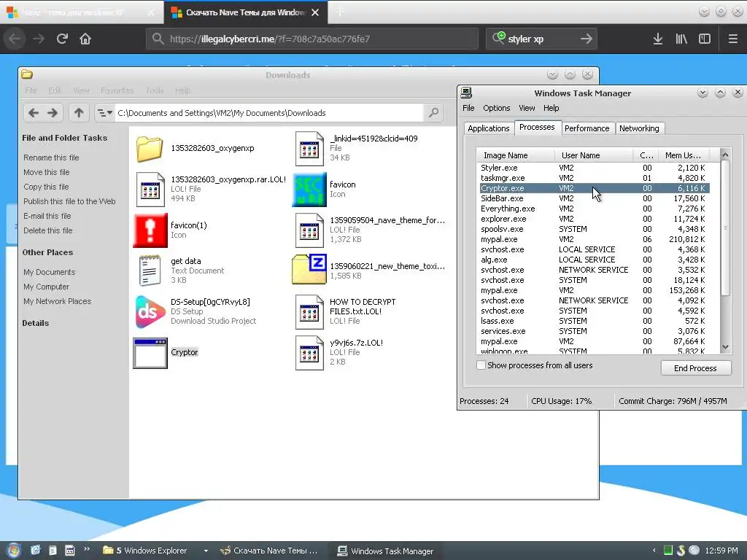Sort processes by Mem Usage column
The image size is (747, 560).
(683, 155)
